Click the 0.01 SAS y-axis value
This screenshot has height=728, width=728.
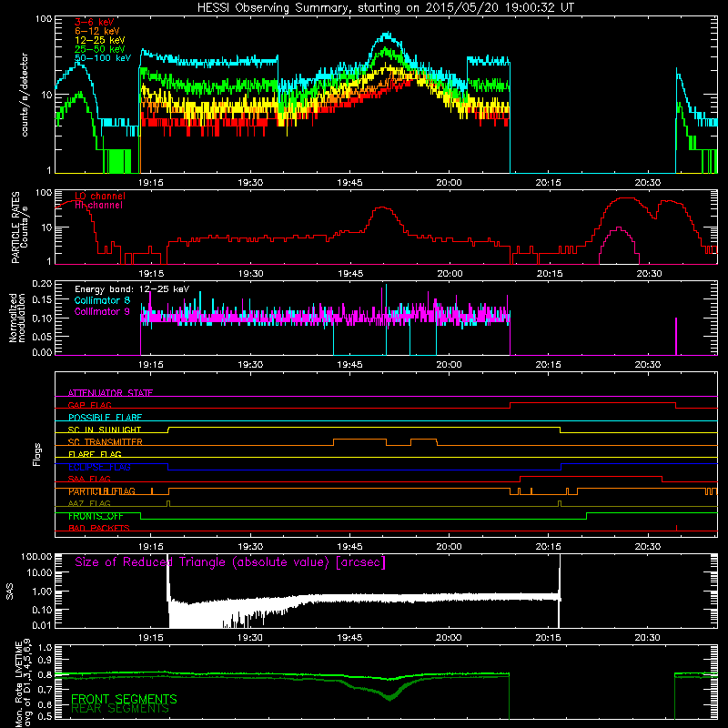pos(42,625)
